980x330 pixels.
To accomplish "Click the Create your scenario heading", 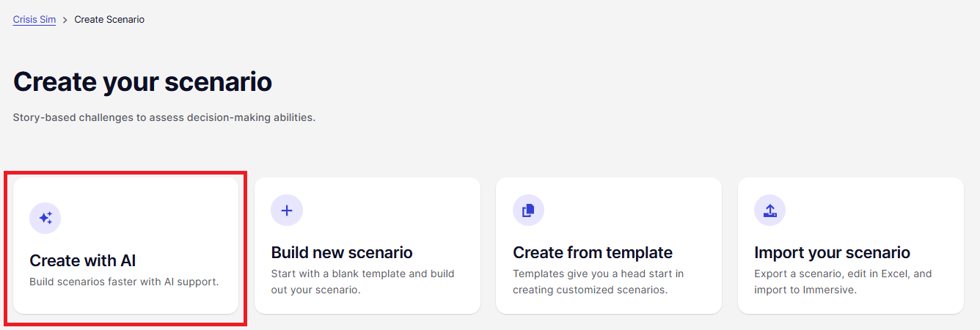I will [143, 82].
